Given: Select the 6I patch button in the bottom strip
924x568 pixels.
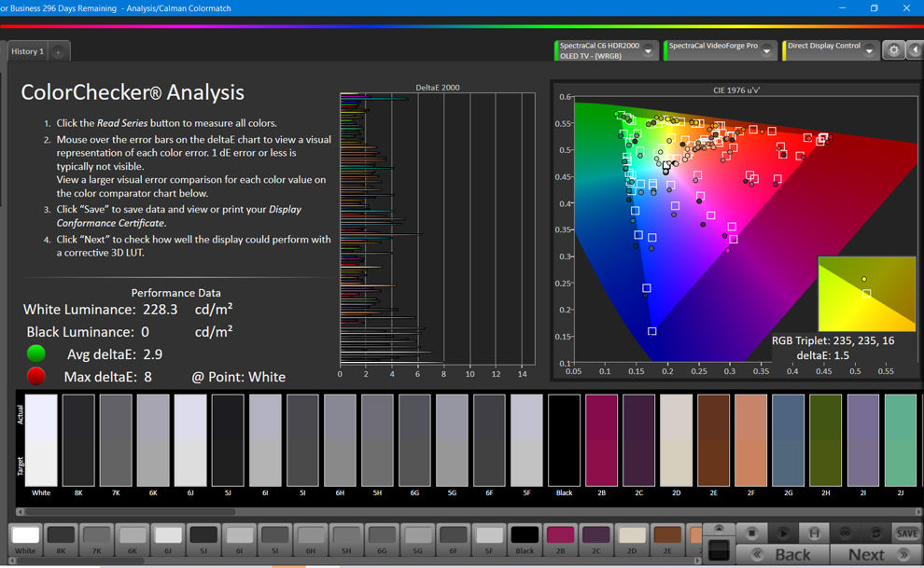Looking at the screenshot, I should coord(239,540).
